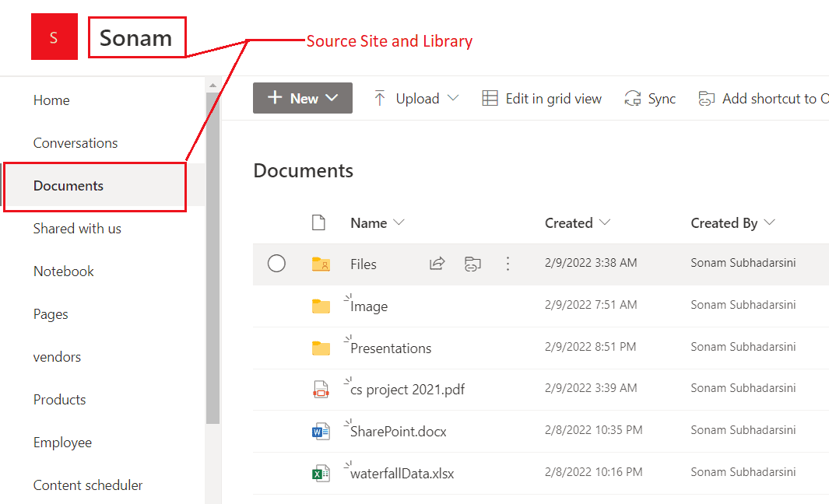Image resolution: width=829 pixels, height=504 pixels.
Task: Open the SharePoint.docx Word file icon
Action: tap(320, 431)
